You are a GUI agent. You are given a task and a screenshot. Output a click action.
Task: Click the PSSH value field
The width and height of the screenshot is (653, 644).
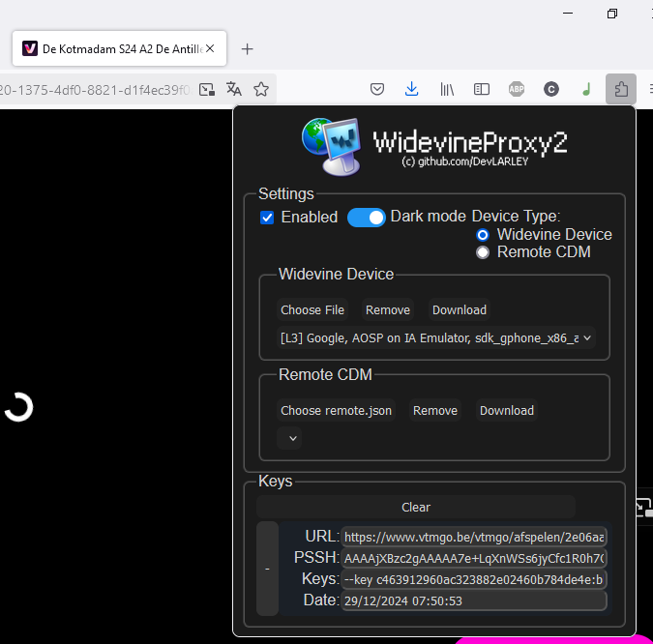pos(474,558)
